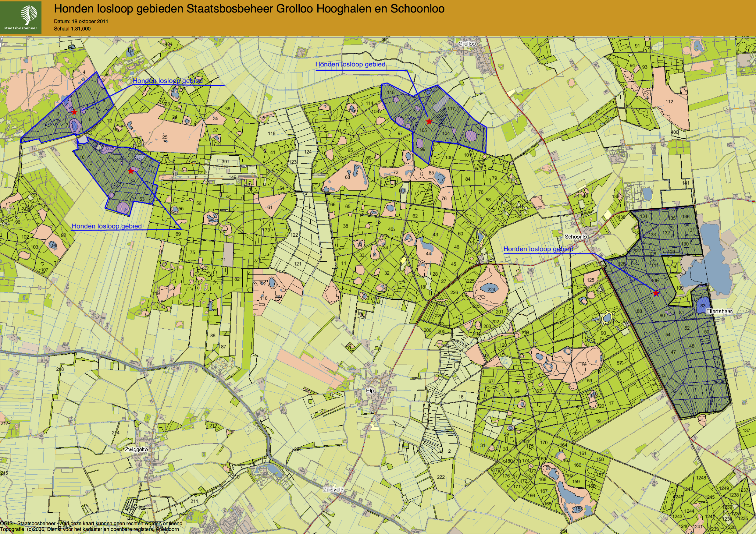Screen dimensions: 756x534
Task: Click 'Honden losloop gebied' label near Schoonlo
Action: point(538,249)
